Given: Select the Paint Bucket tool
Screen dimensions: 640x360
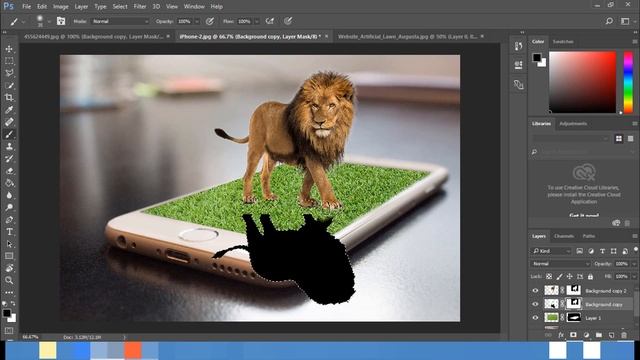Looking at the screenshot, I should click(x=9, y=183).
